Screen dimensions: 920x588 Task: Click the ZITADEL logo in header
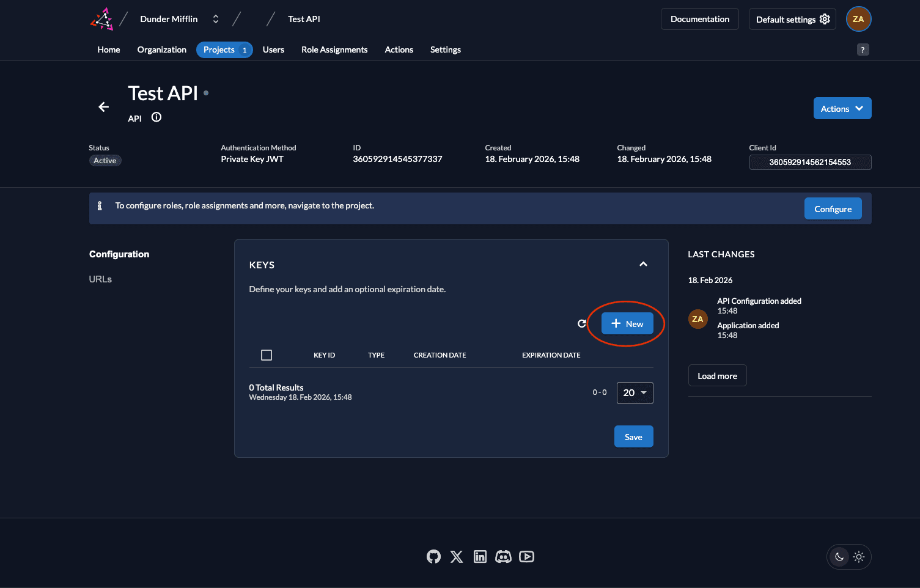pyautogui.click(x=102, y=19)
